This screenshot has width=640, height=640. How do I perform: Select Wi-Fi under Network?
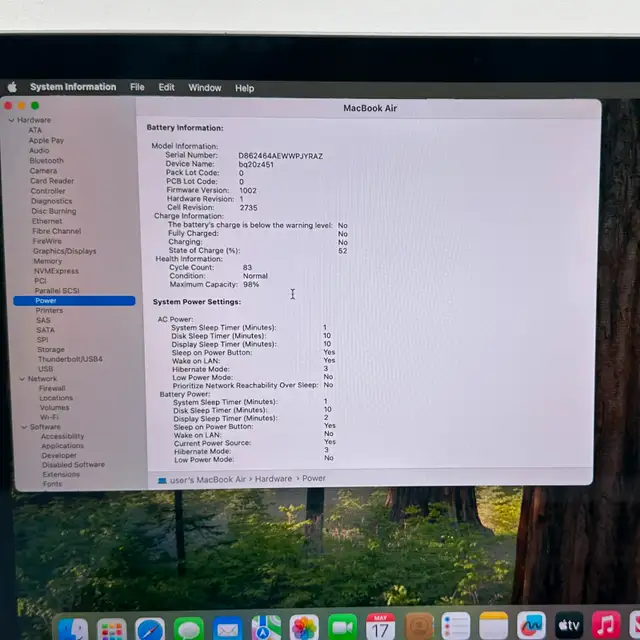[49, 417]
